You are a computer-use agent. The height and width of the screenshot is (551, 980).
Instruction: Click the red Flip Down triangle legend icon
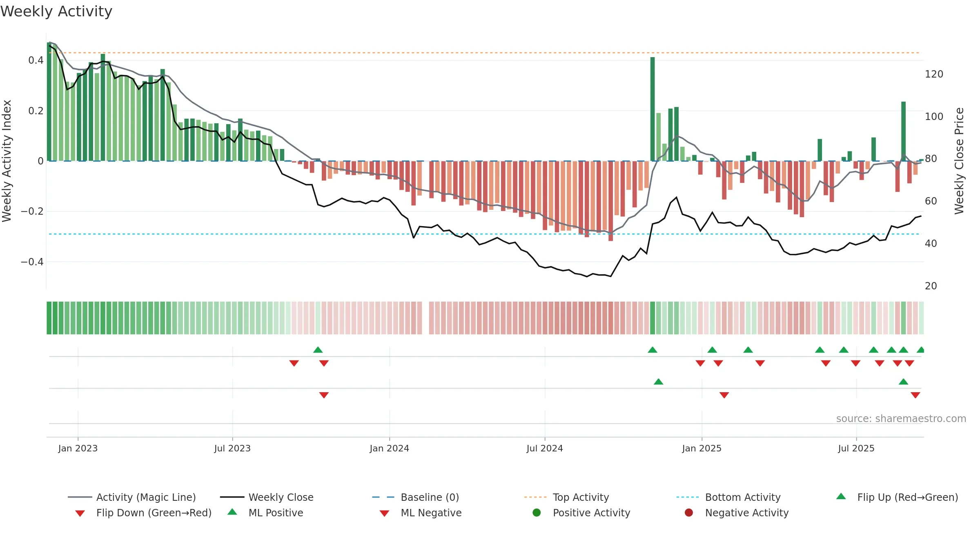[80, 513]
